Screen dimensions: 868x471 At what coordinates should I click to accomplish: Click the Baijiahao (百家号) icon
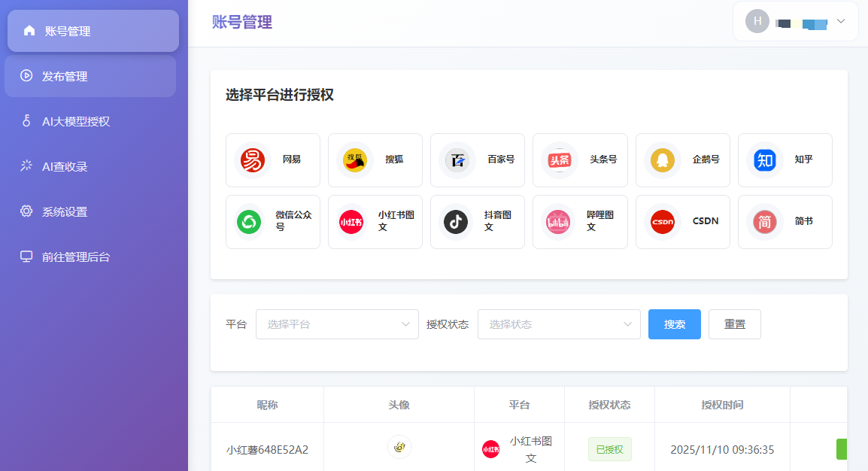457,160
